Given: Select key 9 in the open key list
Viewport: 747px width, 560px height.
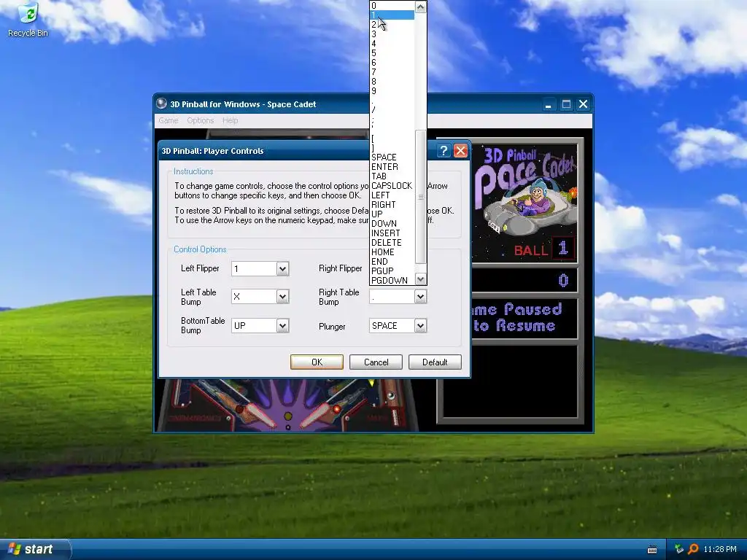Looking at the screenshot, I should click(392, 91).
